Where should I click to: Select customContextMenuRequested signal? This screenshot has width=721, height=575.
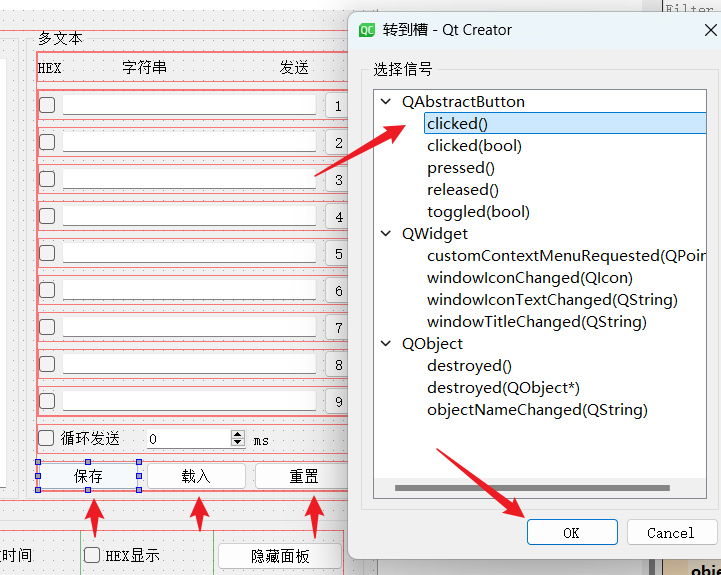point(566,256)
